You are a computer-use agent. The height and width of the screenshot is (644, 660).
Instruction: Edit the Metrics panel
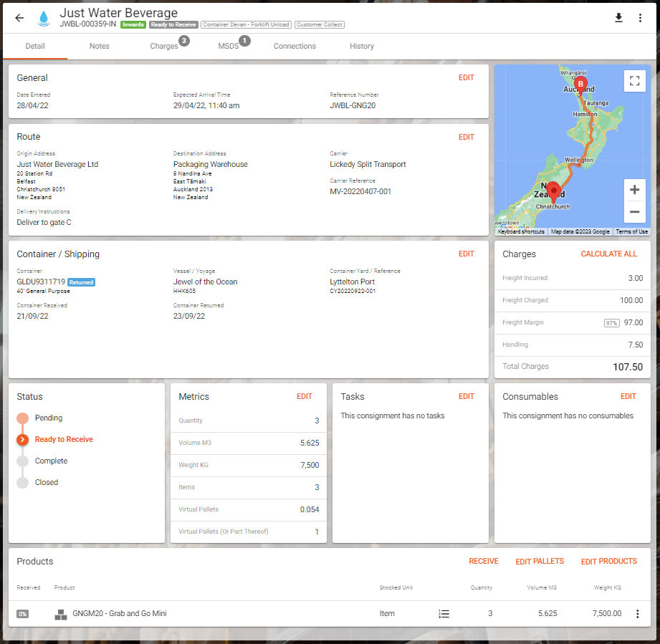[305, 397]
